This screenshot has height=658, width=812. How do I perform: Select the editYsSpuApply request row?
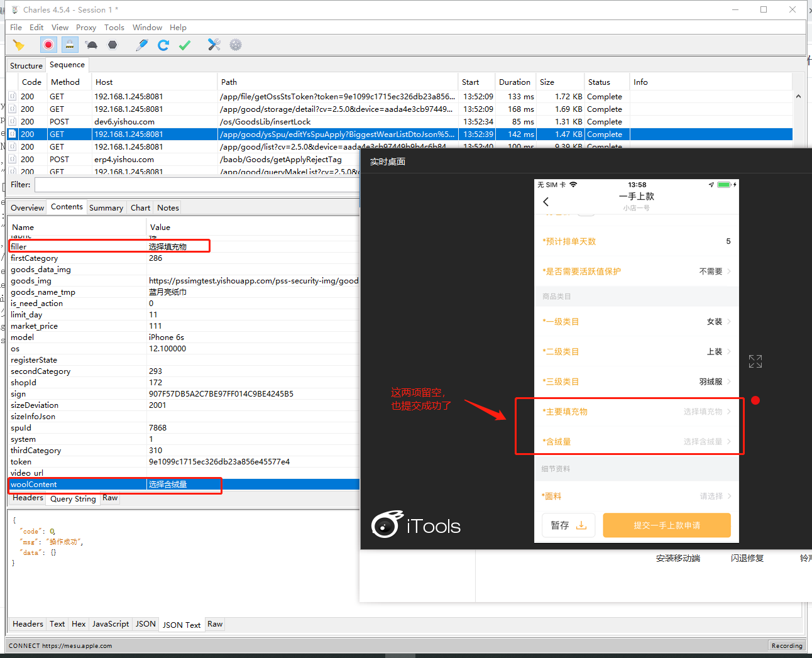tap(400, 134)
